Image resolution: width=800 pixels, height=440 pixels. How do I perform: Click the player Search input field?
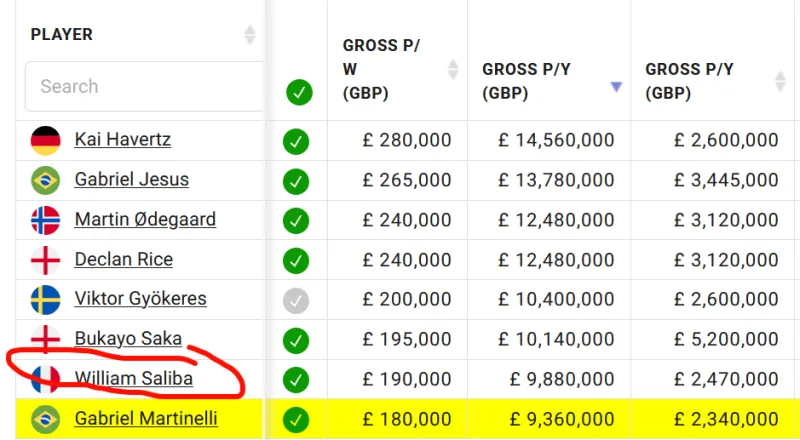click(145, 87)
